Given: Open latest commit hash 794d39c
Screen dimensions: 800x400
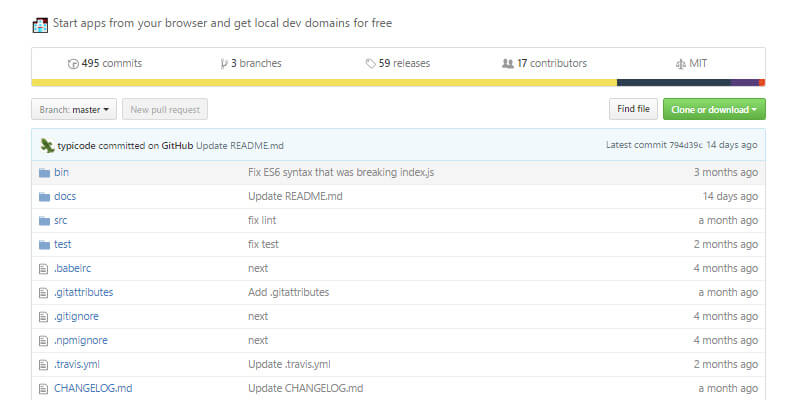Looking at the screenshot, I should (685, 145).
